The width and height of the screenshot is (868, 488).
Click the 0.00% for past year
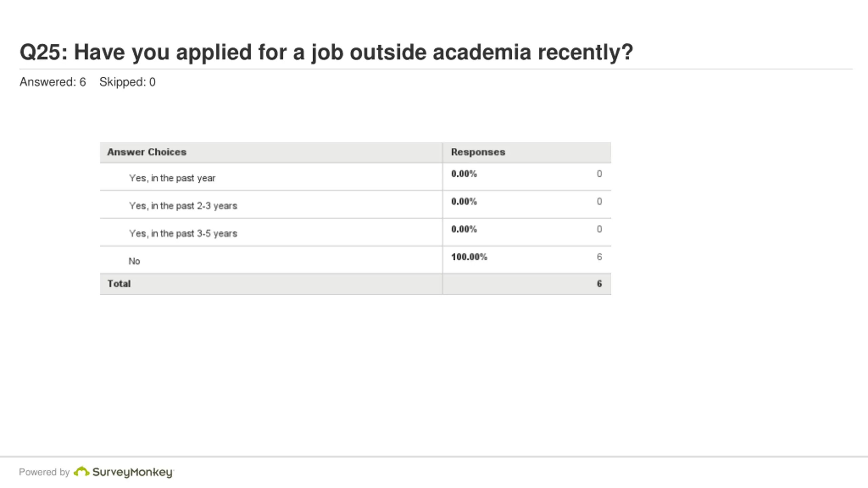[464, 174]
